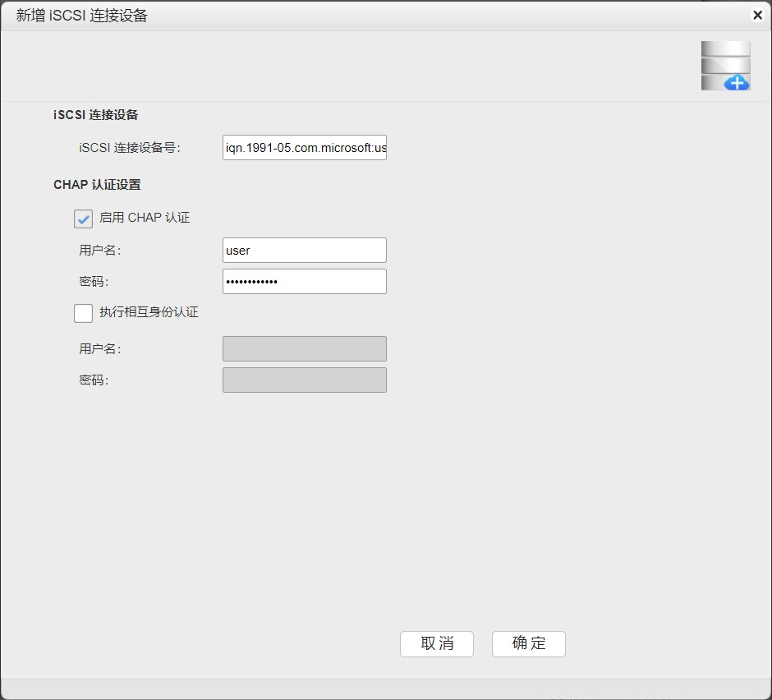Viewport: 772px width, 700px height.
Task: Click the 执行相互身份认证 label text
Action: point(149,312)
